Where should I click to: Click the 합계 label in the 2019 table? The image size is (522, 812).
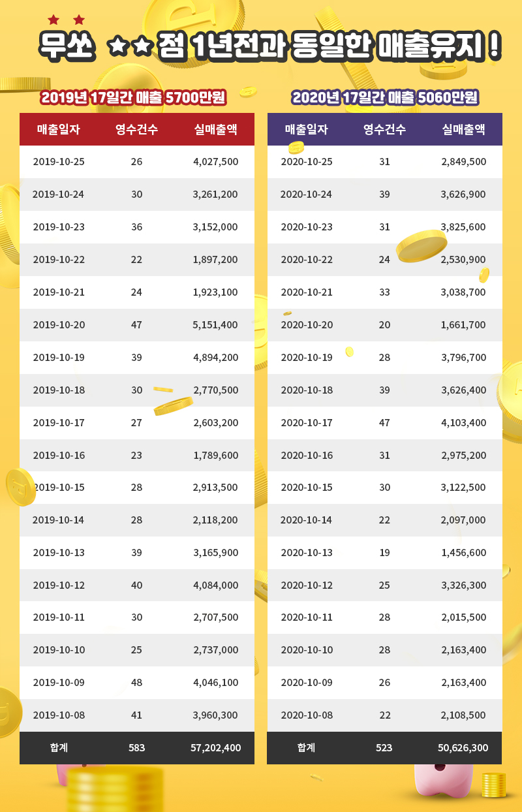(59, 748)
